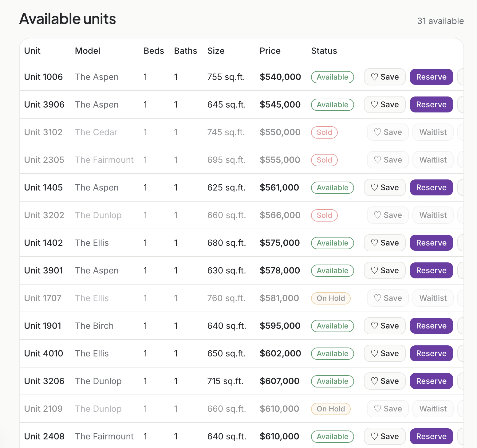Screen dimensions: 477x448
Task: Click the On Hold badge for Unit 2109
Action: (x=331, y=409)
